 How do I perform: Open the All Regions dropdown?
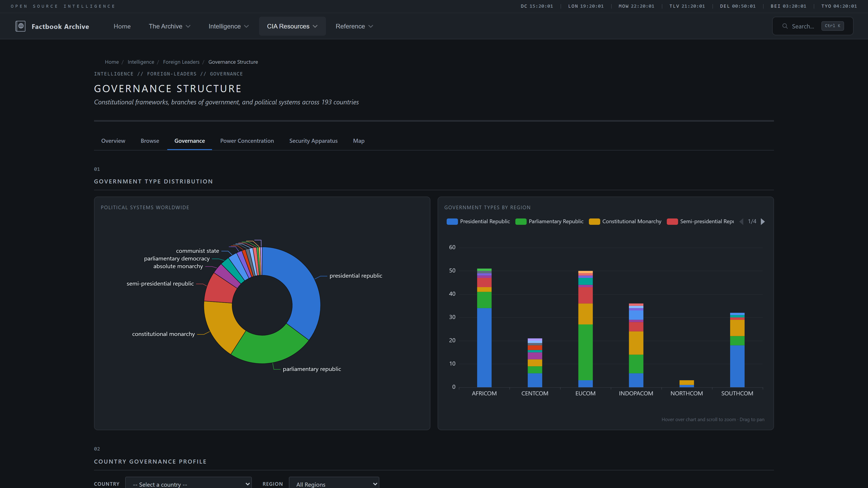(334, 484)
